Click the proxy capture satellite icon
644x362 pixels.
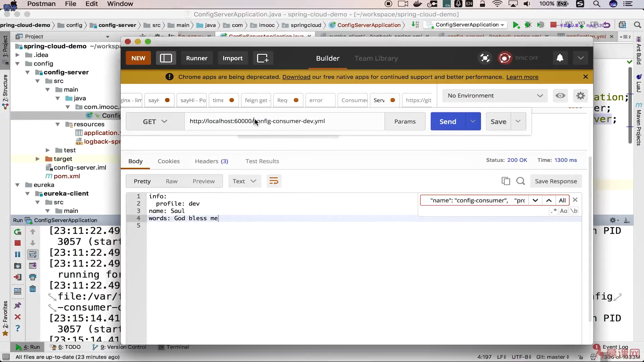click(x=485, y=58)
